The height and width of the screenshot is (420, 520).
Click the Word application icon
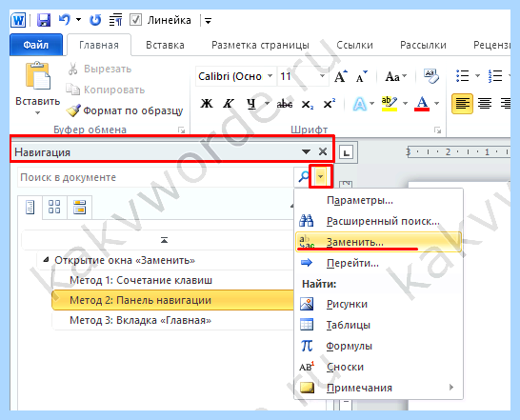(x=18, y=20)
